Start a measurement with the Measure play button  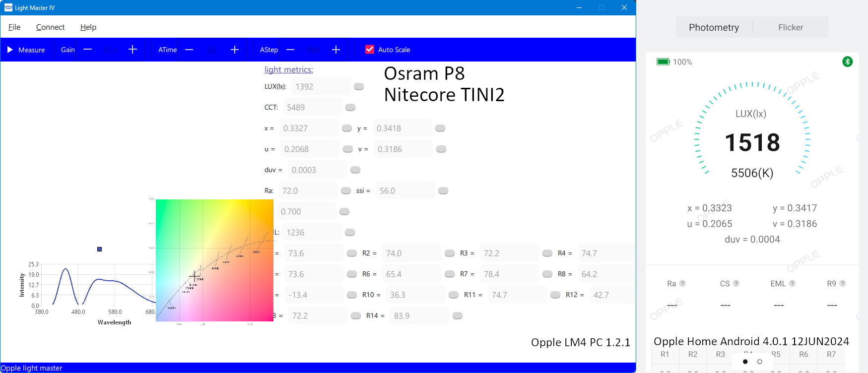point(10,50)
